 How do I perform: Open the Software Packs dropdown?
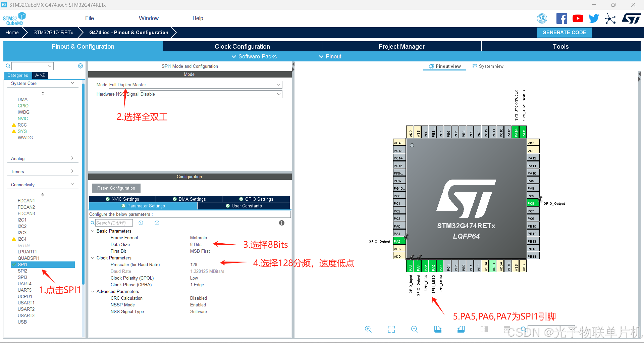tap(254, 56)
